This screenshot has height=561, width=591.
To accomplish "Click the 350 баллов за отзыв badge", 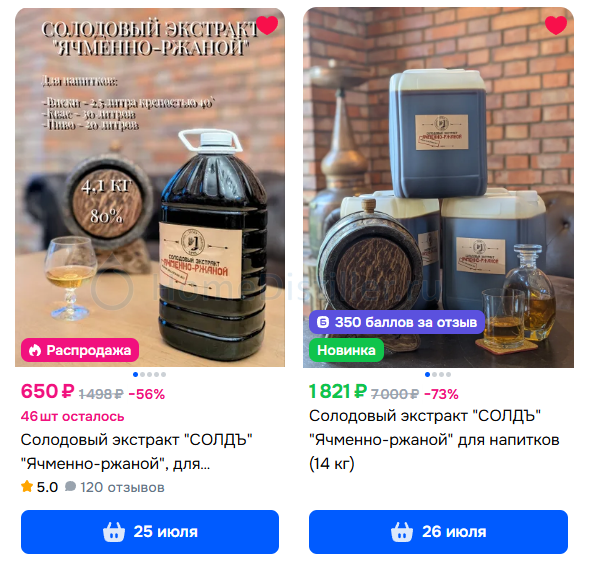I will click(x=397, y=322).
